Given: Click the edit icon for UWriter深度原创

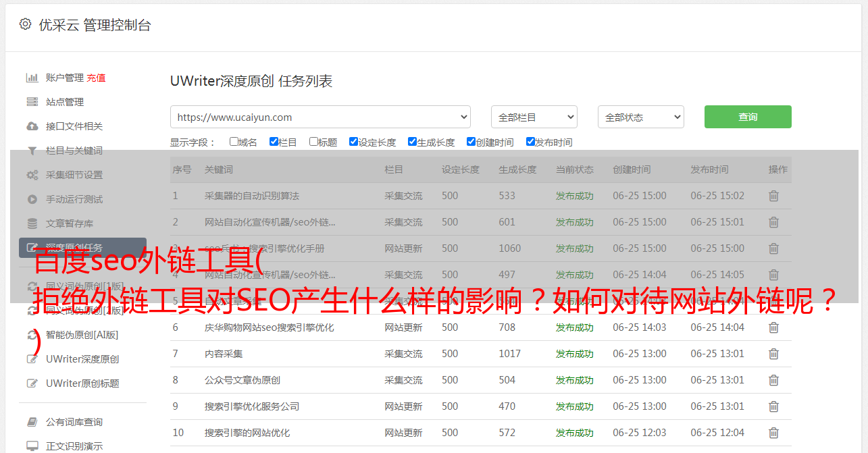Looking at the screenshot, I should pos(32,359).
